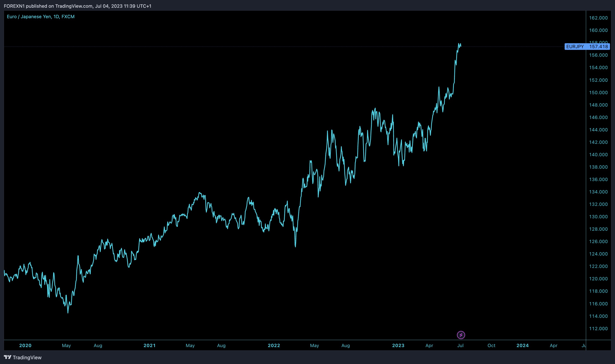Click the Aug label after 2020

pyautogui.click(x=98, y=346)
